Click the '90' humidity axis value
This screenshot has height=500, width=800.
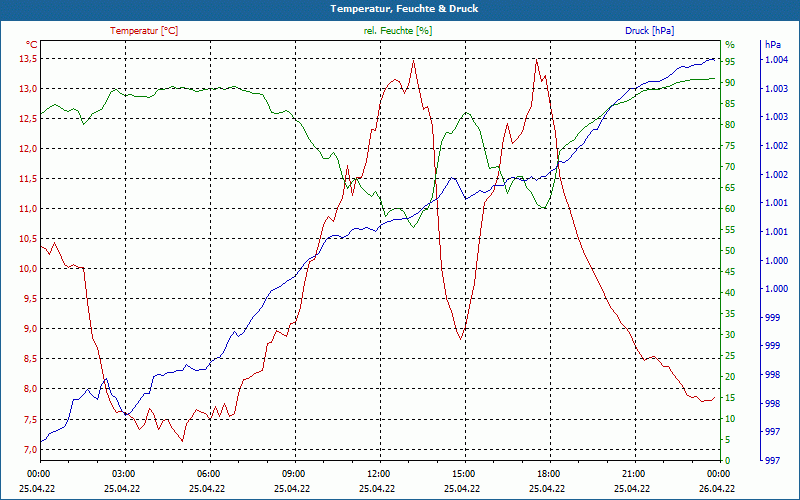[730, 83]
